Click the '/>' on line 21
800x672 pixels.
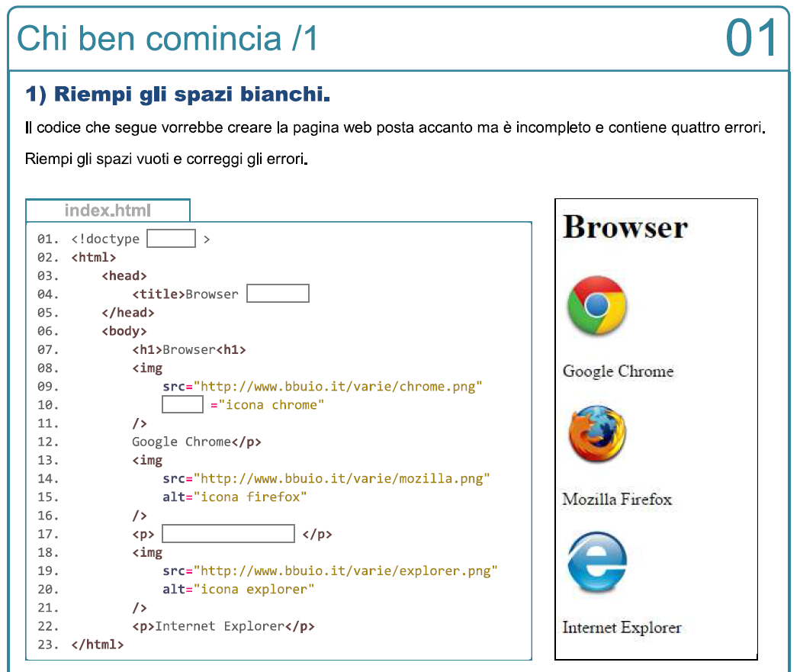click(140, 608)
